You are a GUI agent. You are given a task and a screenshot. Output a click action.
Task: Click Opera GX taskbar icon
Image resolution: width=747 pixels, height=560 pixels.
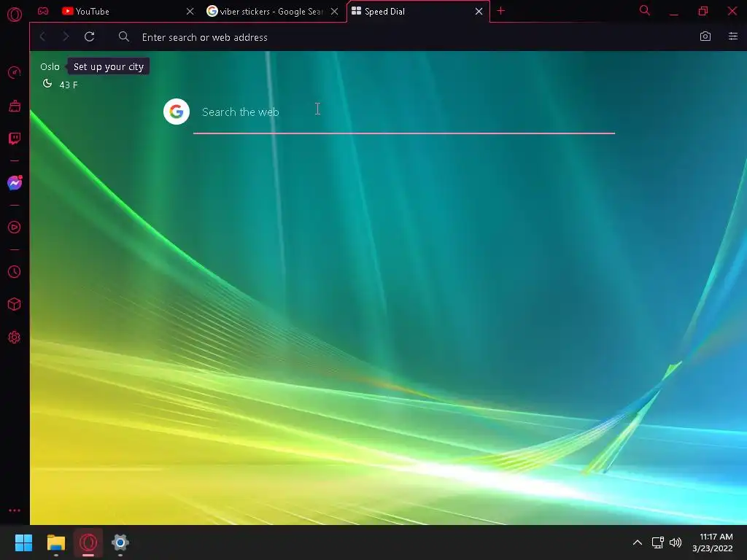88,542
